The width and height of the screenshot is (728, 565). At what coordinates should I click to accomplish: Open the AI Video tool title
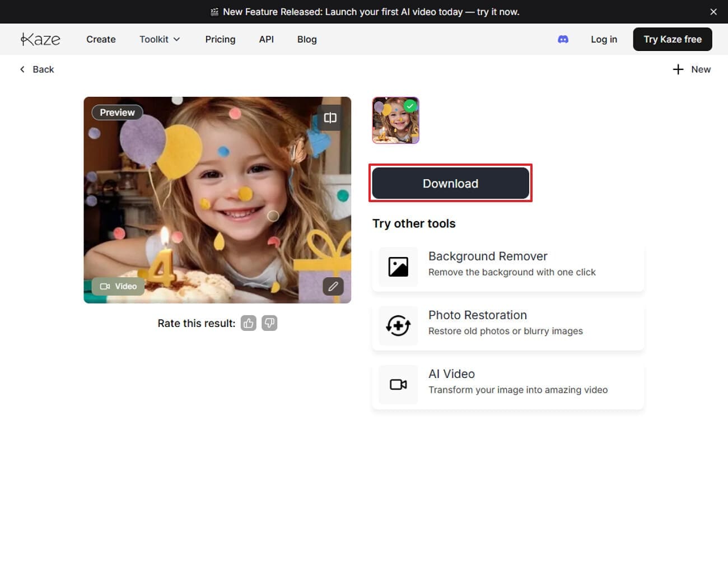tap(451, 373)
